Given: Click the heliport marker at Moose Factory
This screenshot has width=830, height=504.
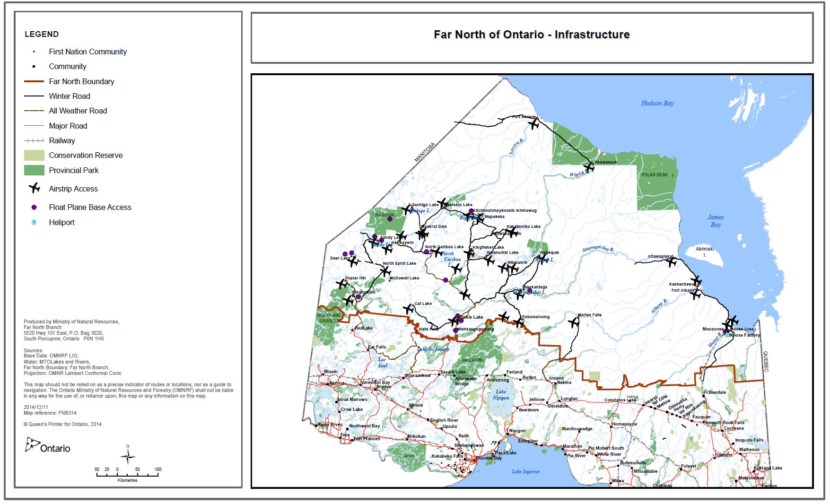Looking at the screenshot, I should tap(727, 334).
